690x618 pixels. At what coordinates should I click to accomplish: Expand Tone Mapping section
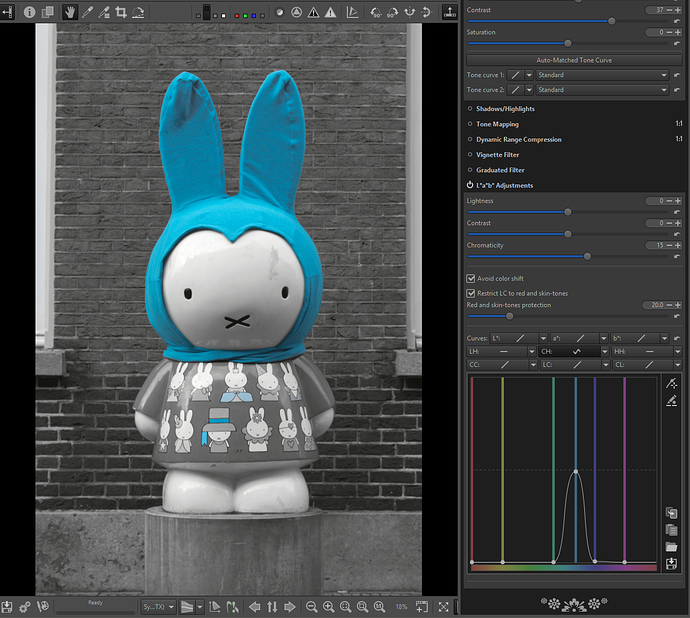tap(497, 124)
